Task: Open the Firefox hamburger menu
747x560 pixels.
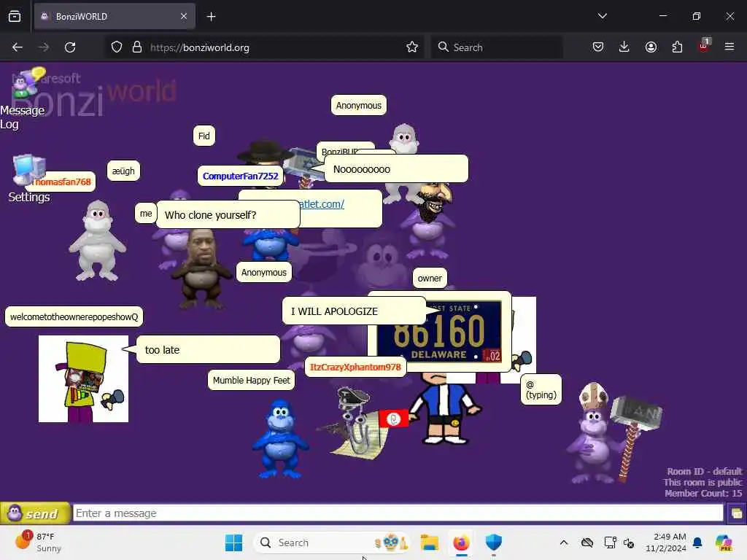Action: tap(729, 47)
